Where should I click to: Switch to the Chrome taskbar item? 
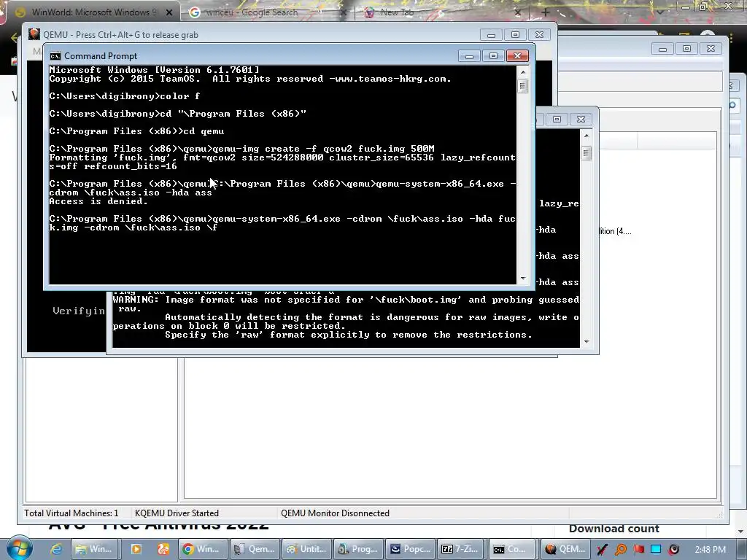click(x=202, y=549)
